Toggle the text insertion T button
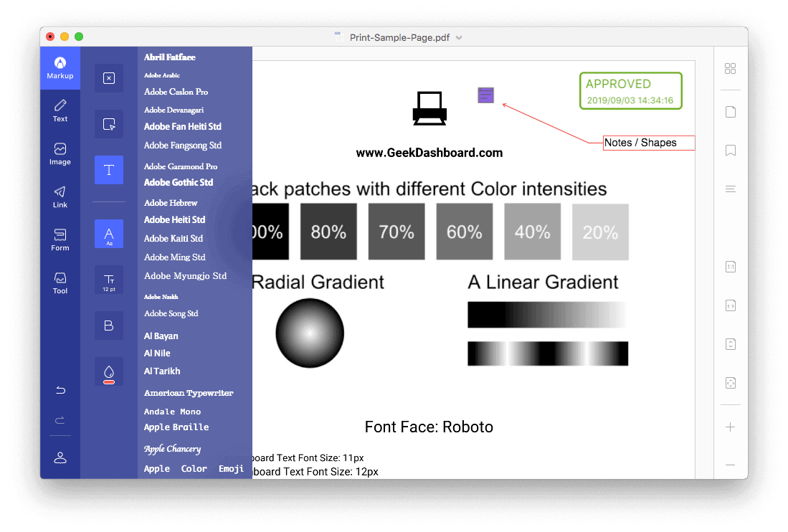 tap(108, 170)
